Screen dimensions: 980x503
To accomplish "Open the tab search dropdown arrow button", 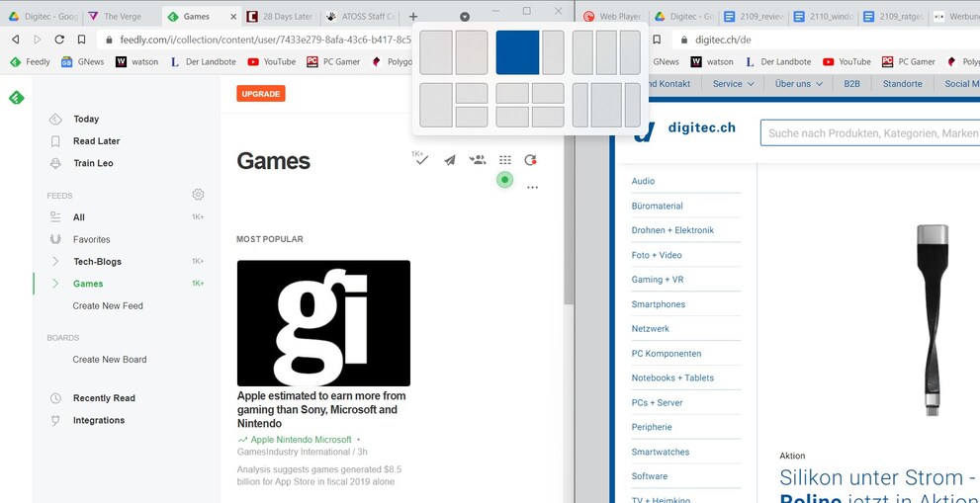I will pyautogui.click(x=465, y=17).
